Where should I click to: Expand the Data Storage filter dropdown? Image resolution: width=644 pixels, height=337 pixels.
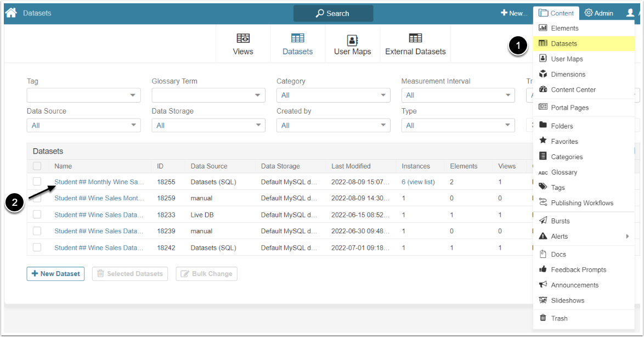(x=208, y=126)
